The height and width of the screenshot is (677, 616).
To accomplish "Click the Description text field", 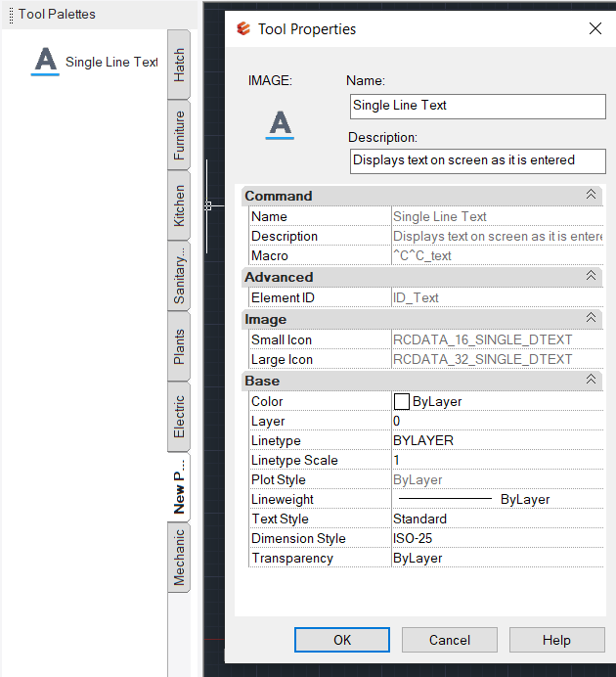I will click(x=477, y=160).
